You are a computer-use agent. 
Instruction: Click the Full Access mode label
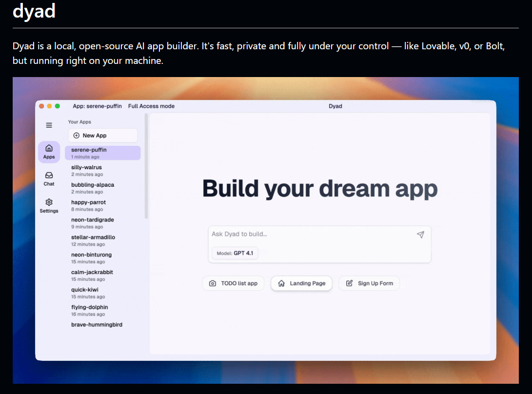tap(151, 106)
